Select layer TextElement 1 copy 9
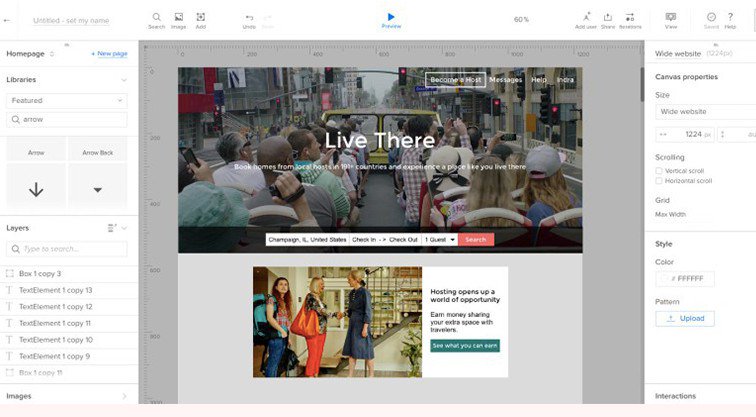This screenshot has width=756, height=417. pos(69,356)
